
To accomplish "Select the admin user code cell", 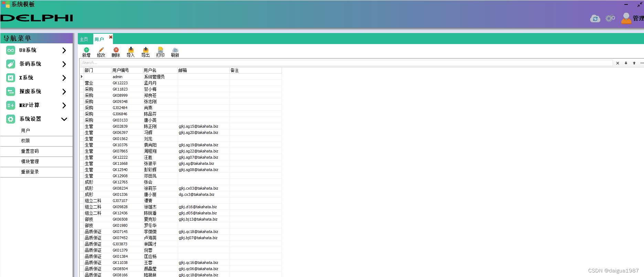I will tap(127, 77).
